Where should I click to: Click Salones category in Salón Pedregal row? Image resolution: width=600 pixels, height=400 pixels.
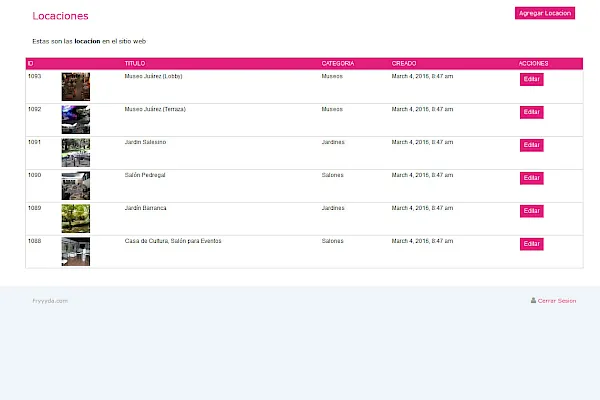[333, 175]
